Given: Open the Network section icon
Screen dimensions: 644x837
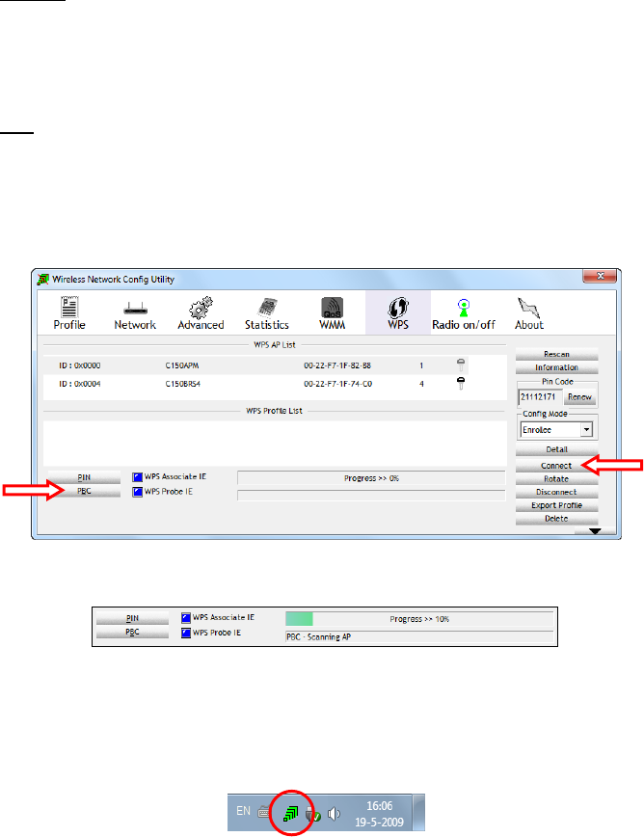Looking at the screenshot, I should point(135,313).
